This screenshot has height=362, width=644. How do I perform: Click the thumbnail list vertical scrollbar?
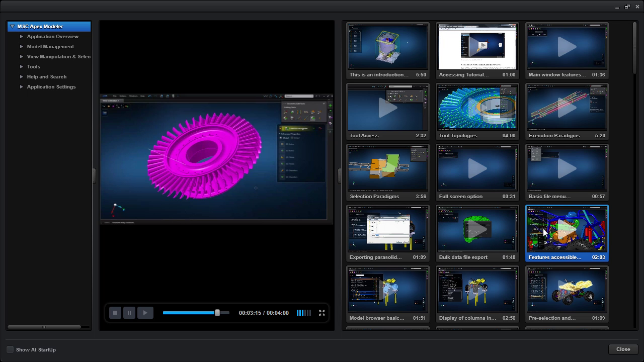point(634,49)
